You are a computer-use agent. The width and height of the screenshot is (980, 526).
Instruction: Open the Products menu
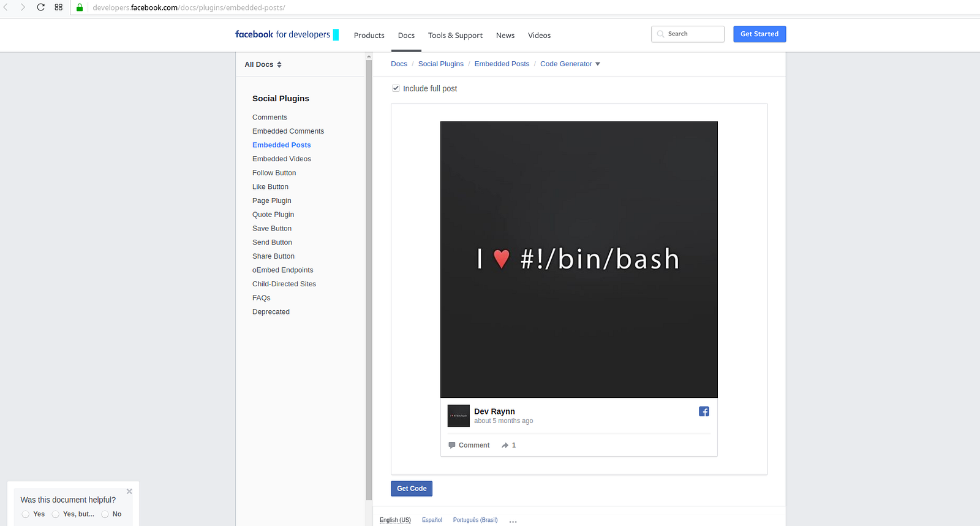pos(369,36)
